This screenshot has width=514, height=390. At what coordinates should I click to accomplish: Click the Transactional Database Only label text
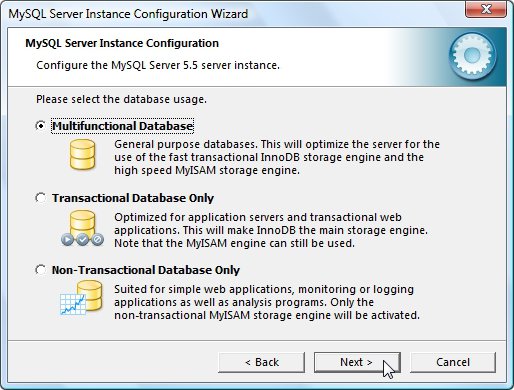click(x=133, y=198)
